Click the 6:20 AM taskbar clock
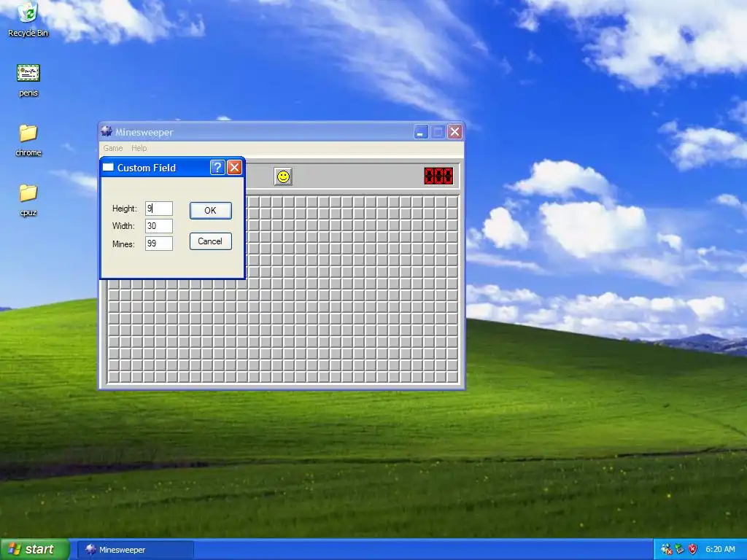Viewport: 747px width, 560px height. [x=720, y=549]
